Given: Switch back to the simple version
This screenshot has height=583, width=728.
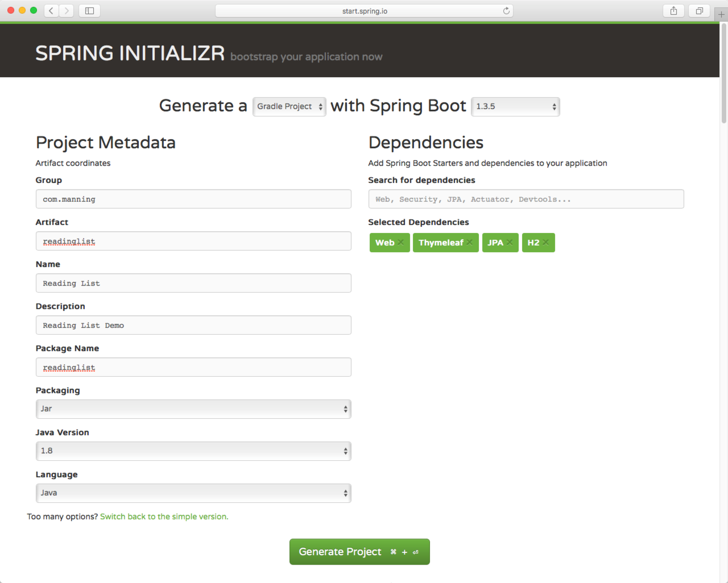Looking at the screenshot, I should pos(164,516).
